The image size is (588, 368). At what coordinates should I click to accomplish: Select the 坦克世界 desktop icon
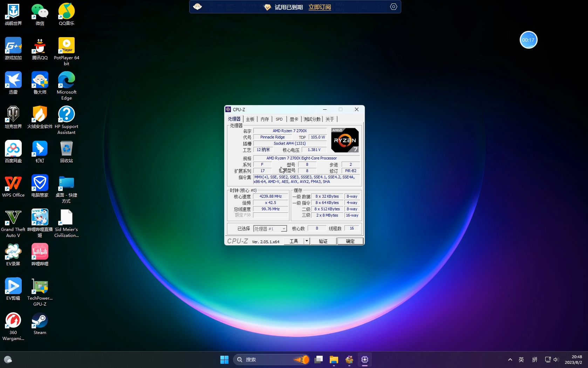(13, 117)
